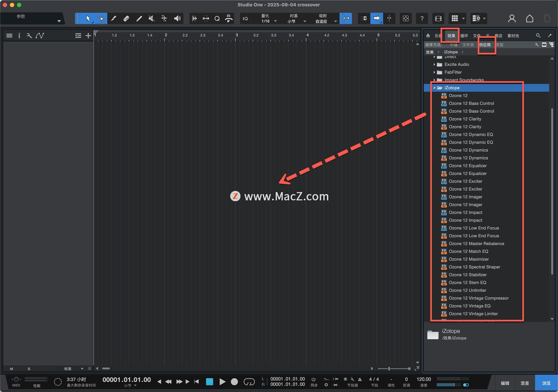Sort browser by 供应商 vendor
This screenshot has height=392, width=558.
coord(485,45)
